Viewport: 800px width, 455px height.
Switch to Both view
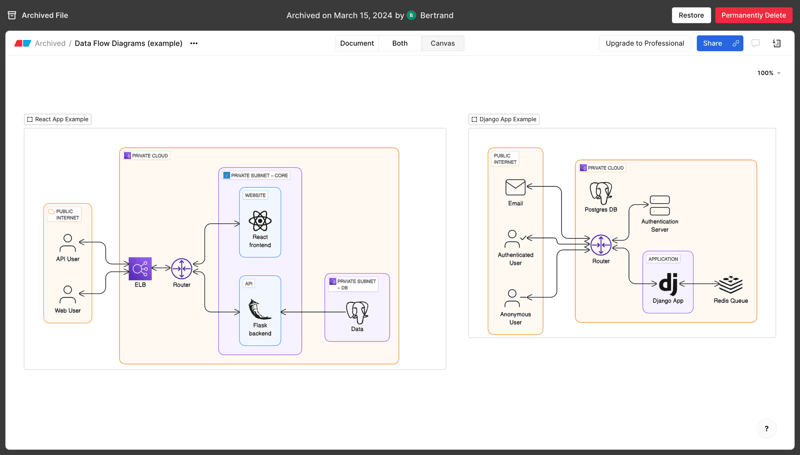[x=400, y=44]
